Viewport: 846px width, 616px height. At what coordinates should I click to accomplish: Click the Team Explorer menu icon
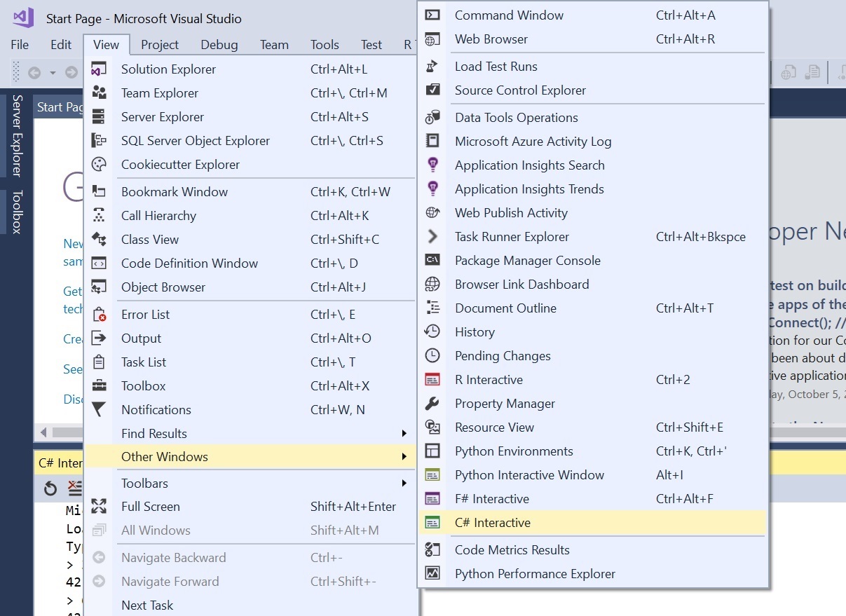tap(99, 93)
